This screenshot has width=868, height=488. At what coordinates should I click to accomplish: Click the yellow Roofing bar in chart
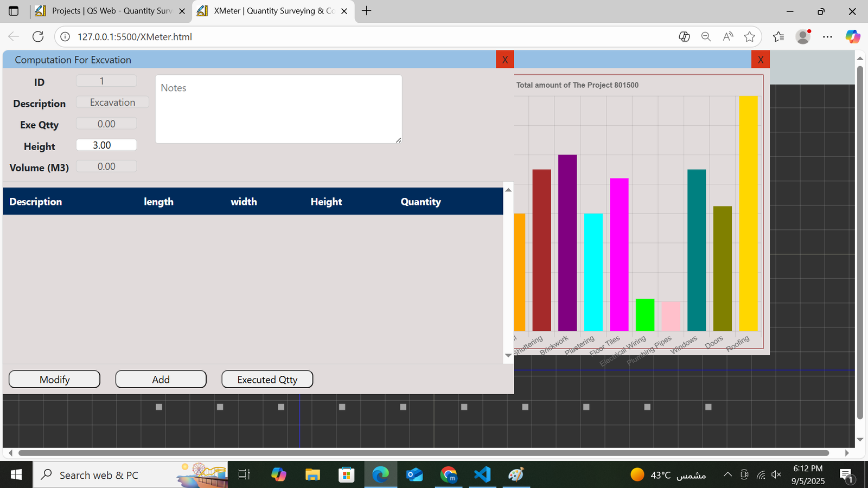tap(748, 217)
